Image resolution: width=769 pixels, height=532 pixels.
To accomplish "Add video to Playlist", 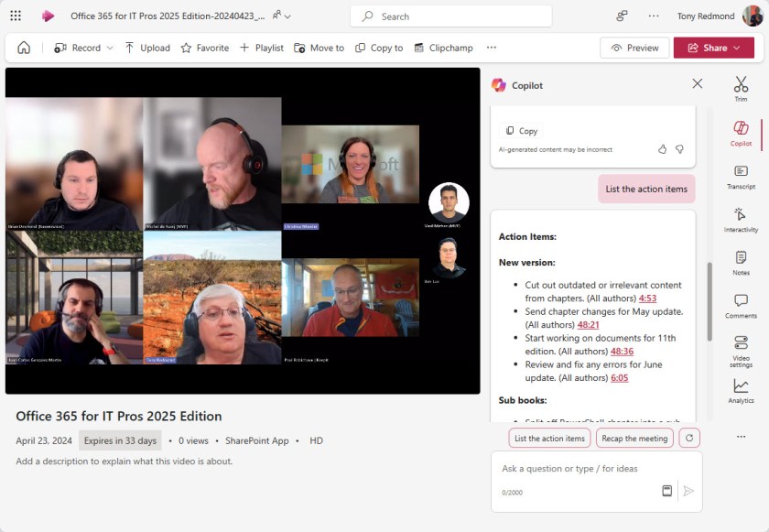I will [262, 48].
